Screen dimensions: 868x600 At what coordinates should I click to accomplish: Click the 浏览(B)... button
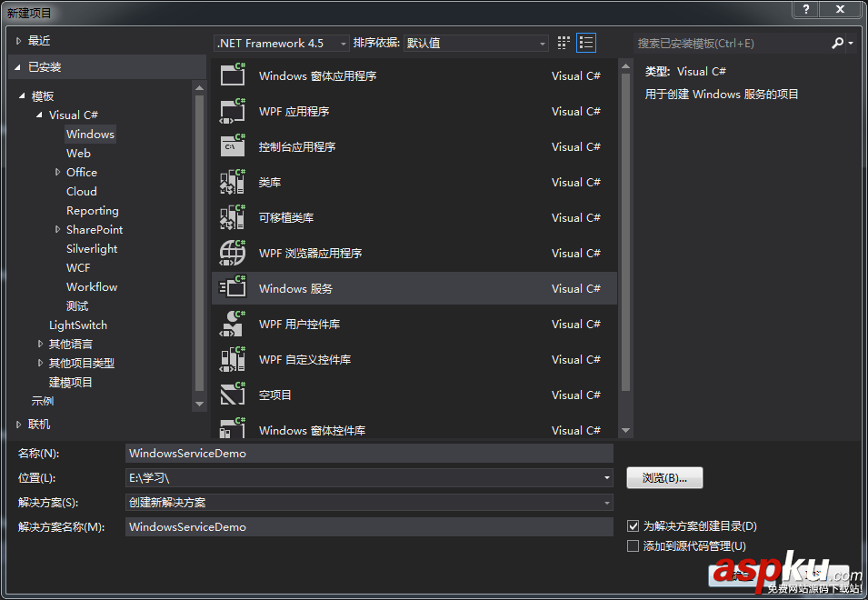click(x=664, y=477)
